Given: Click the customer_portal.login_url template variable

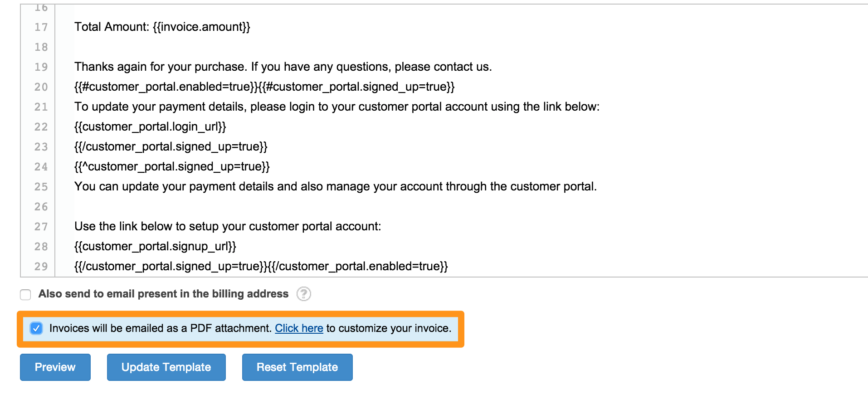Looking at the screenshot, I should point(151,127).
